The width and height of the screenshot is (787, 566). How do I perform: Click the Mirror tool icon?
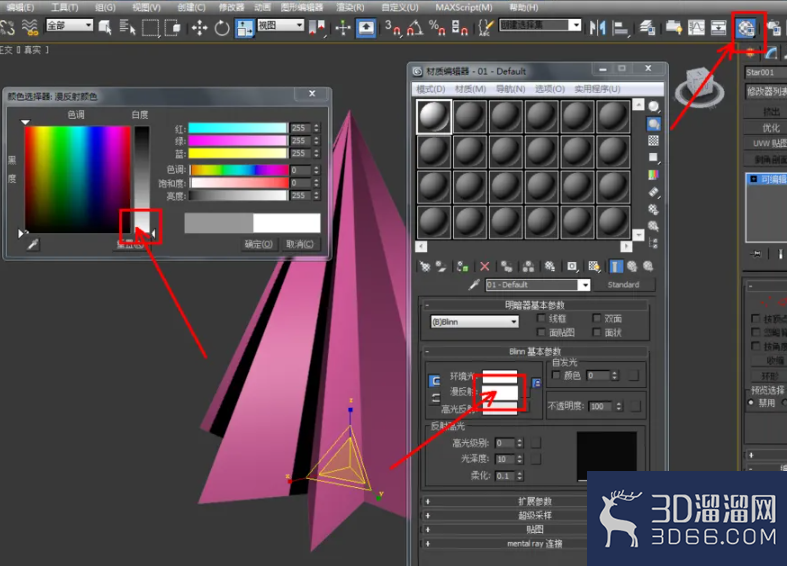(x=597, y=28)
